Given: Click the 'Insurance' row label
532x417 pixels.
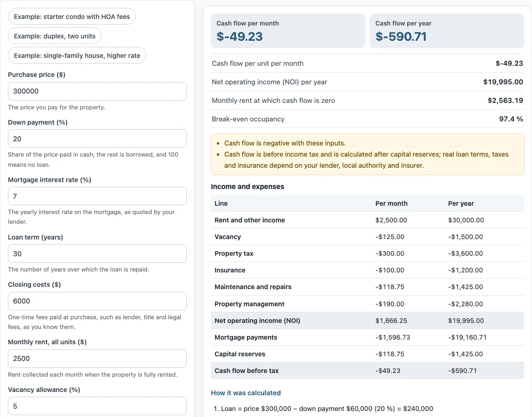Looking at the screenshot, I should pos(230,270).
